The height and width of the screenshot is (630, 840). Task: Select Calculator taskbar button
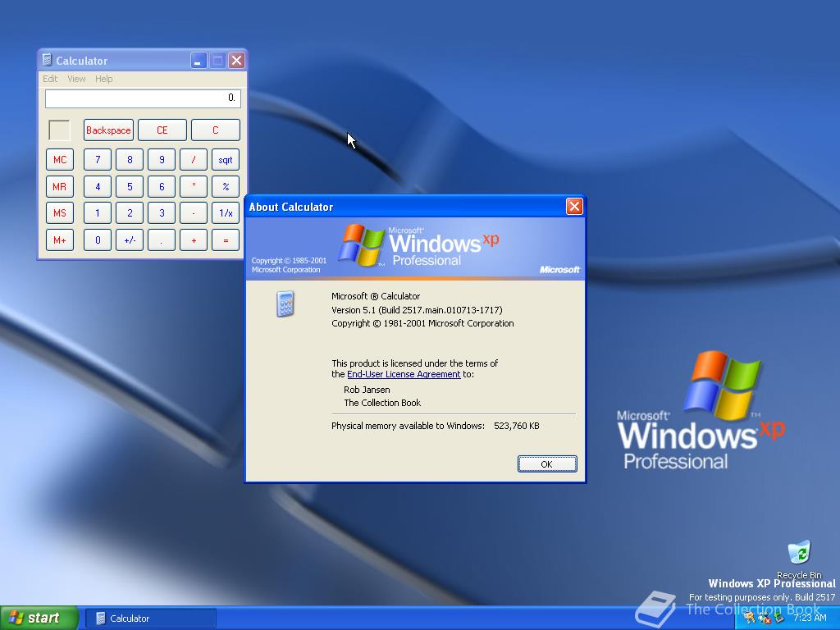click(x=151, y=619)
